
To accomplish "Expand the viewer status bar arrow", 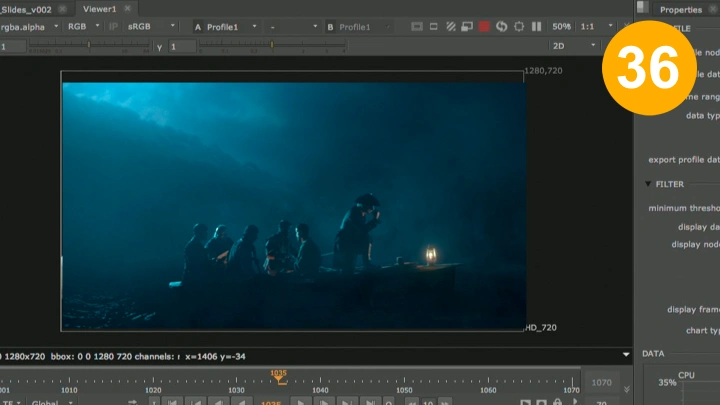I will coord(626,354).
